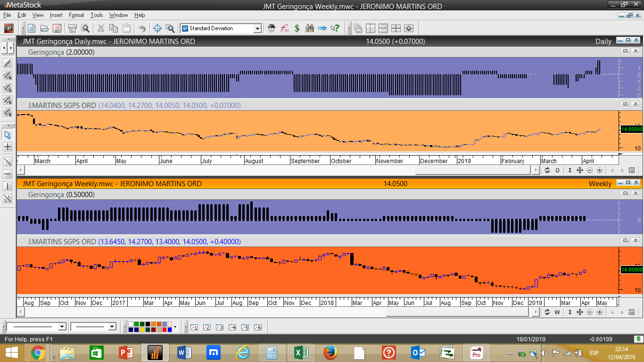
Task: Click weekly chart horizontal scrollbar left arrow
Action: tap(20, 312)
